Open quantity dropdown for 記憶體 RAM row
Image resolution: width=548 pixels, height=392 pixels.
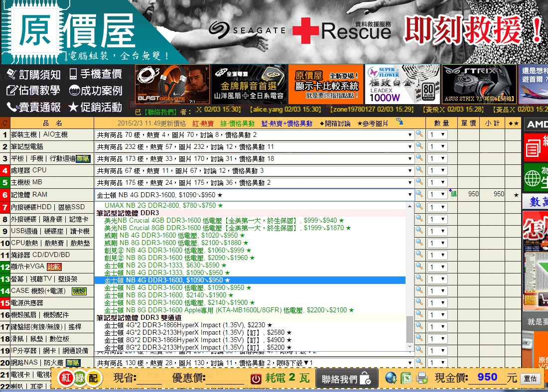pyautogui.click(x=437, y=194)
